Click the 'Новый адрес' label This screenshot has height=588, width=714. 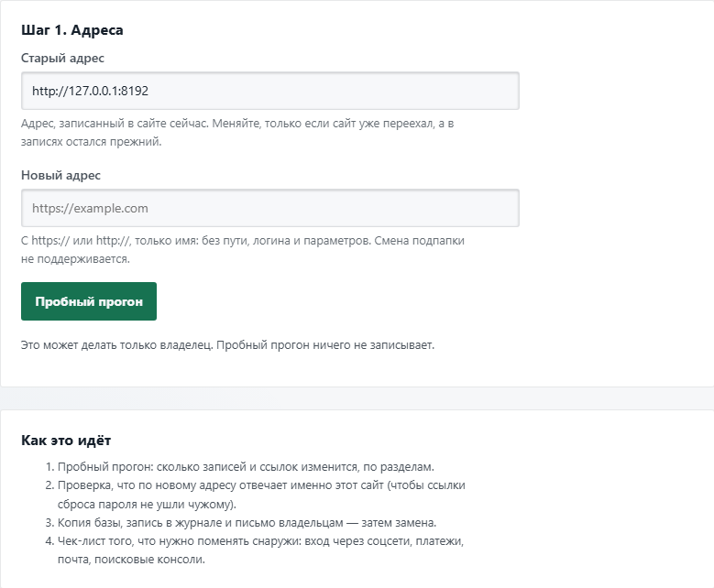[x=60, y=175]
